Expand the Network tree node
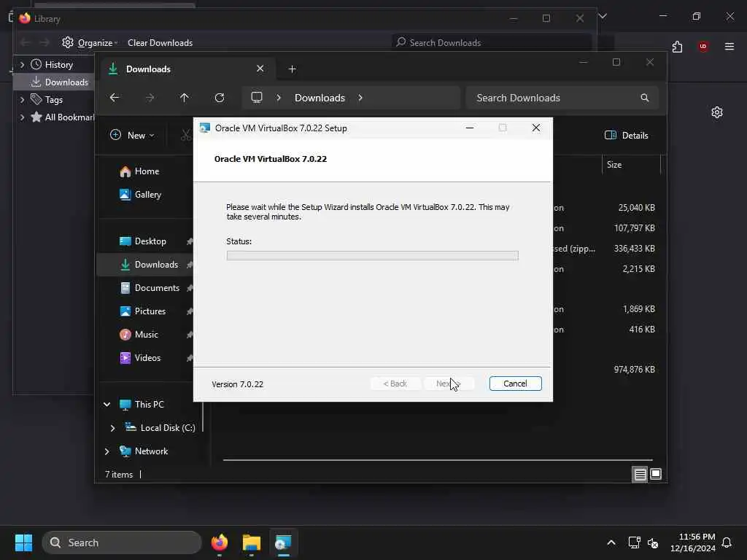This screenshot has height=560, width=747. [x=107, y=451]
